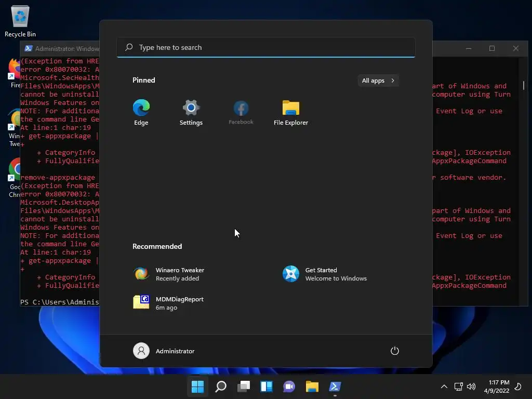Show hidden system tray icons
This screenshot has width=532, height=399.
click(444, 387)
